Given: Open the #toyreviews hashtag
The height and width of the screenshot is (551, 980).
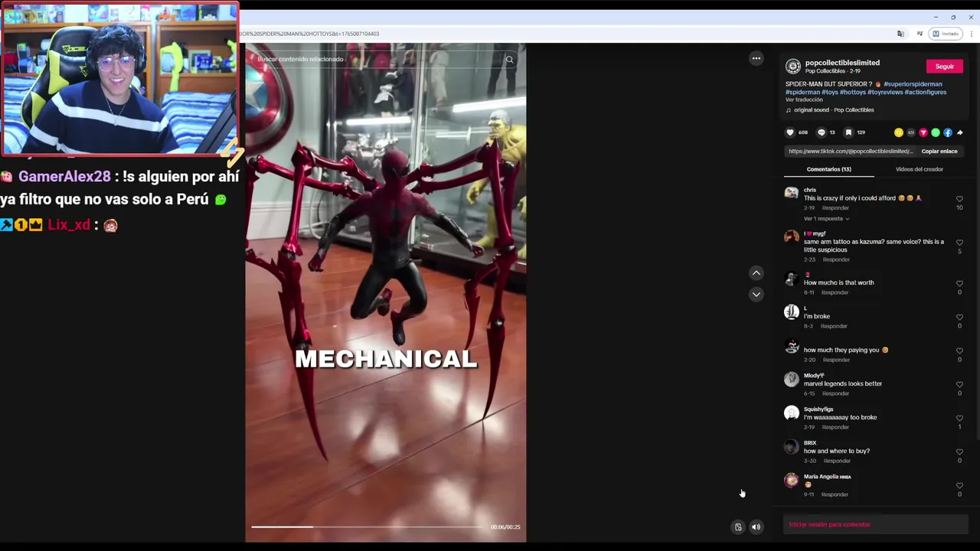Looking at the screenshot, I should [x=885, y=93].
